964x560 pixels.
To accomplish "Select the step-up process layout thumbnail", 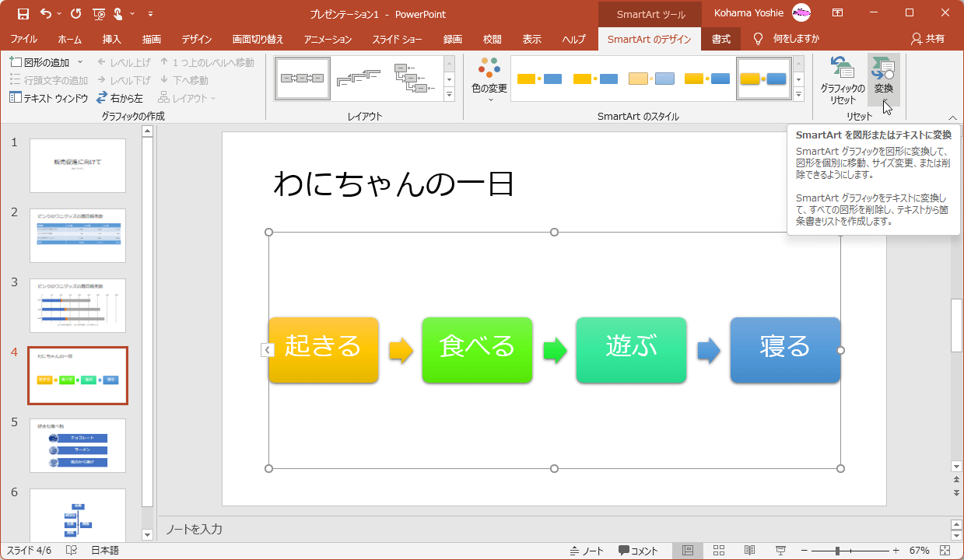I will [358, 79].
